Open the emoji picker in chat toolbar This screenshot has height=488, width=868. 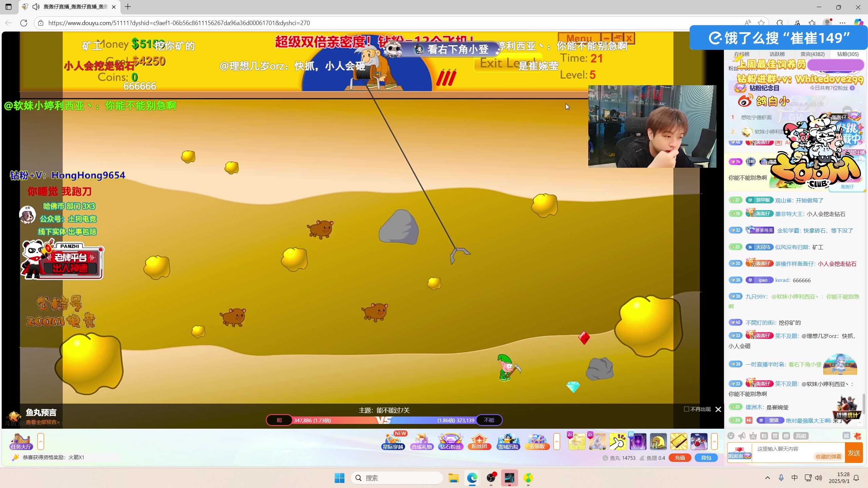[731, 436]
